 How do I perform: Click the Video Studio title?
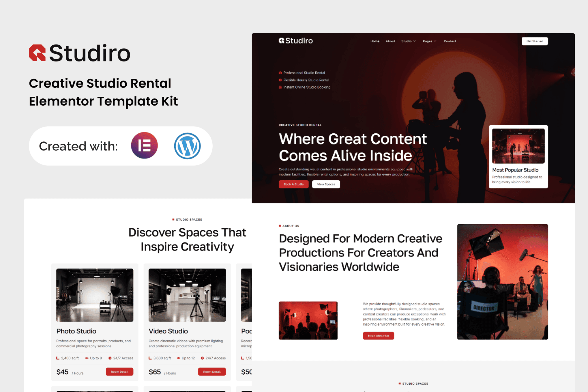click(x=168, y=331)
